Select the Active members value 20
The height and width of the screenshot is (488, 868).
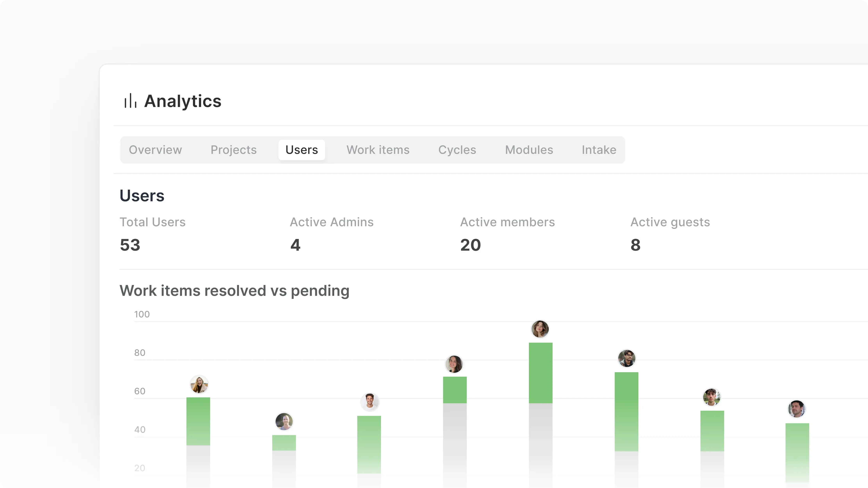click(x=470, y=245)
